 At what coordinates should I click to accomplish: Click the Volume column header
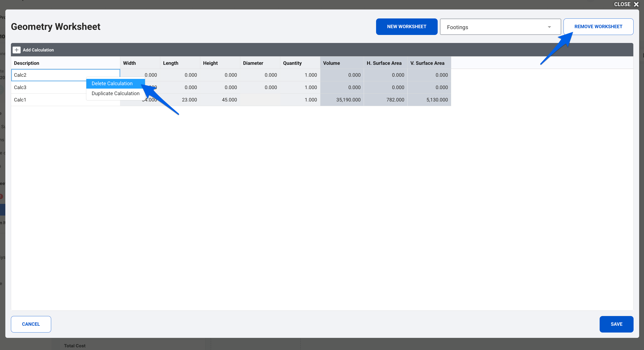pyautogui.click(x=341, y=63)
